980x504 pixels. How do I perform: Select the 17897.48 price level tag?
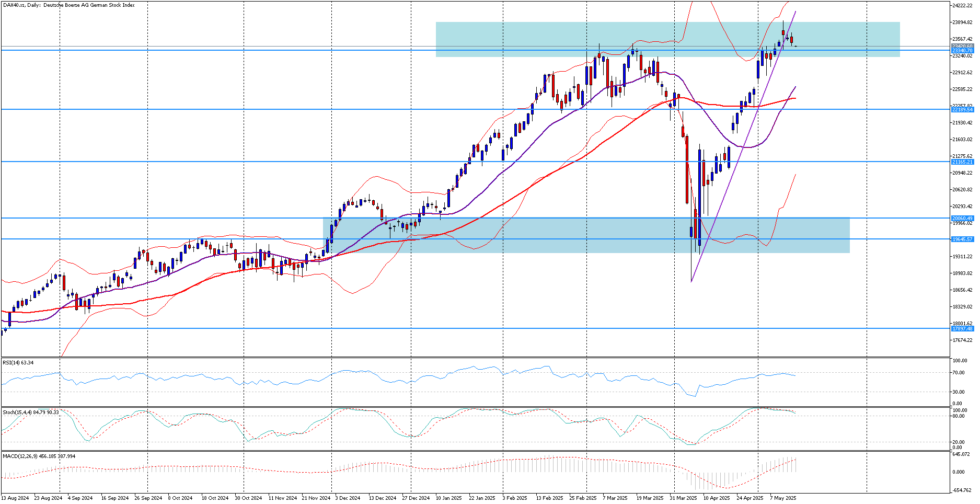[x=962, y=329]
